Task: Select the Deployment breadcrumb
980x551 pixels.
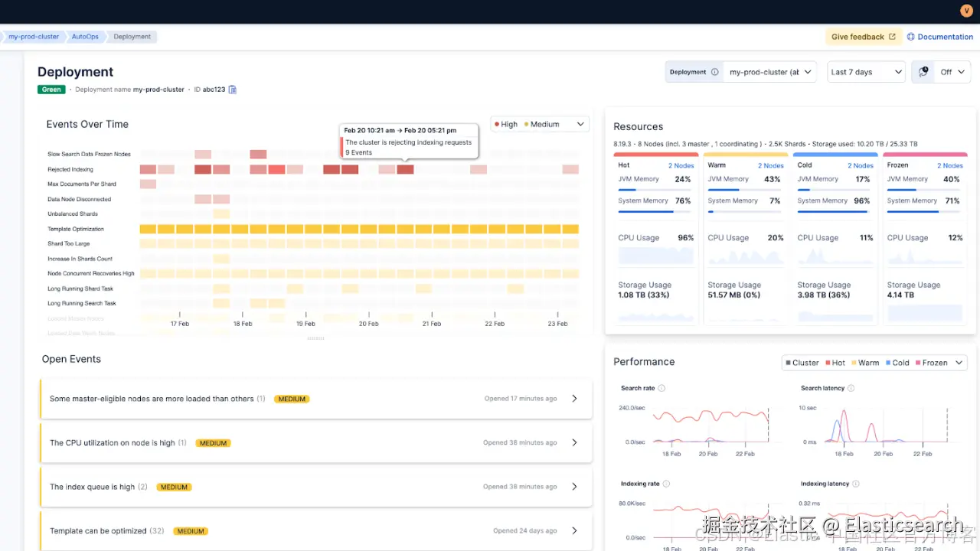Action: pos(132,37)
